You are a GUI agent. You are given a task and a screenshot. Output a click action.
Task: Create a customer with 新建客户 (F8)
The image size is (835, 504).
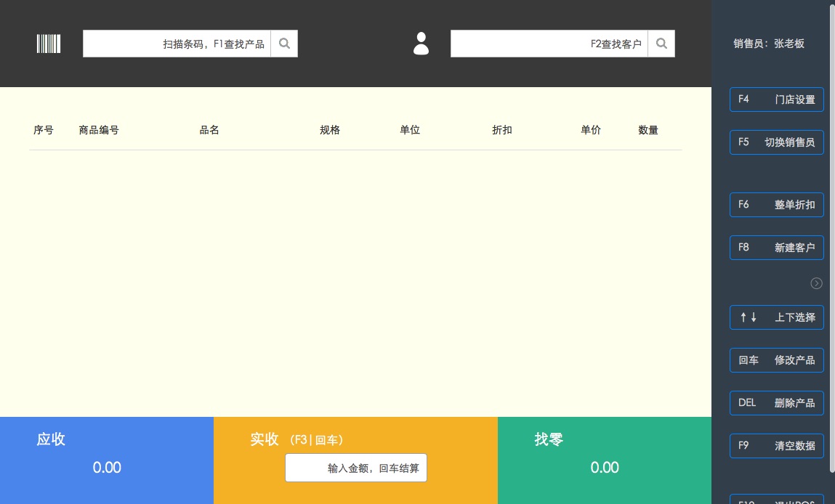(x=776, y=248)
